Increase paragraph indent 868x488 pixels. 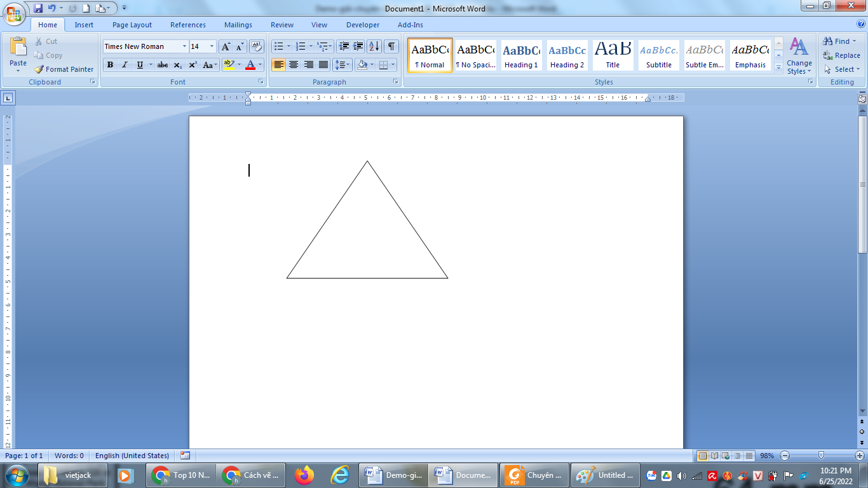point(358,46)
